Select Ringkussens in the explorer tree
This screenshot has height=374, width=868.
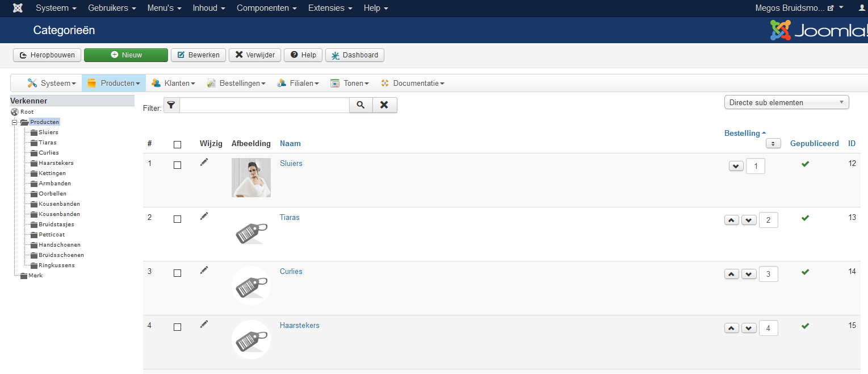pos(56,265)
